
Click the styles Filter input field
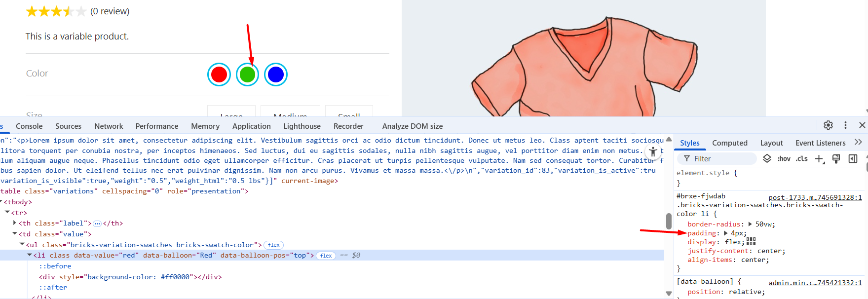(x=717, y=158)
